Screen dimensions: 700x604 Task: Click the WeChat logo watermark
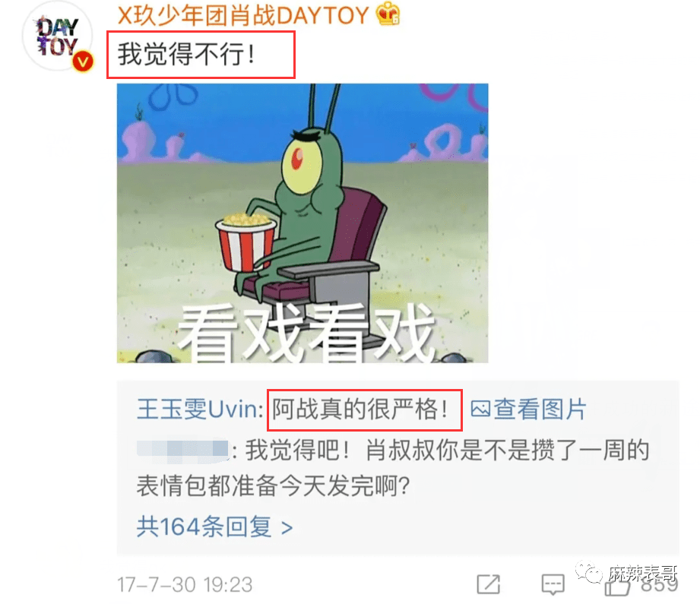589,572
